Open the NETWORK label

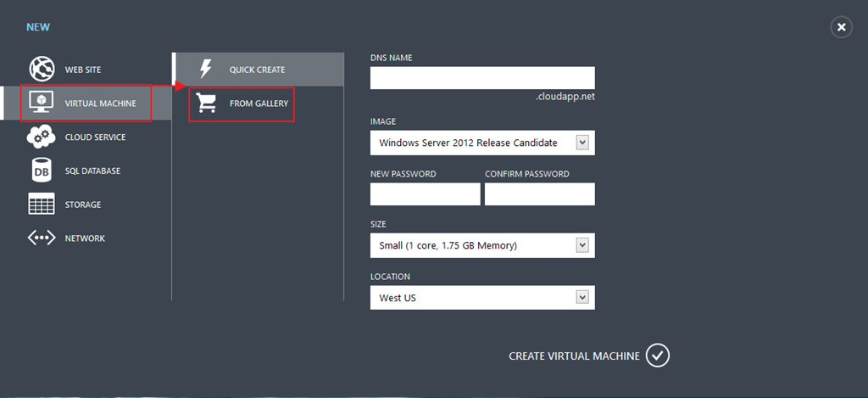tap(85, 238)
